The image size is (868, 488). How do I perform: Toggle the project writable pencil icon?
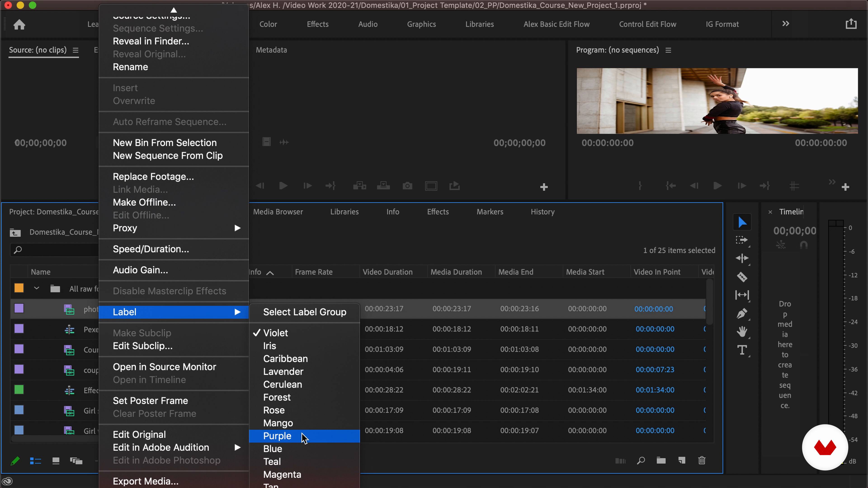point(15,461)
